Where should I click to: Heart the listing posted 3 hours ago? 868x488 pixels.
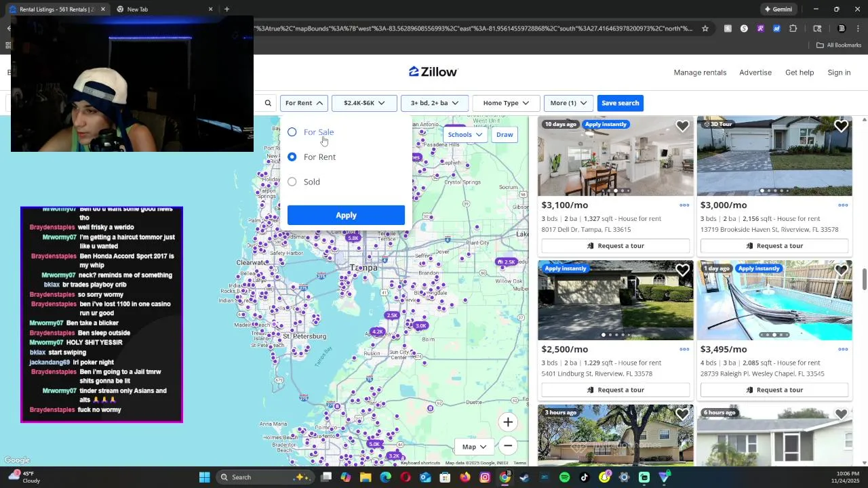[x=682, y=414]
